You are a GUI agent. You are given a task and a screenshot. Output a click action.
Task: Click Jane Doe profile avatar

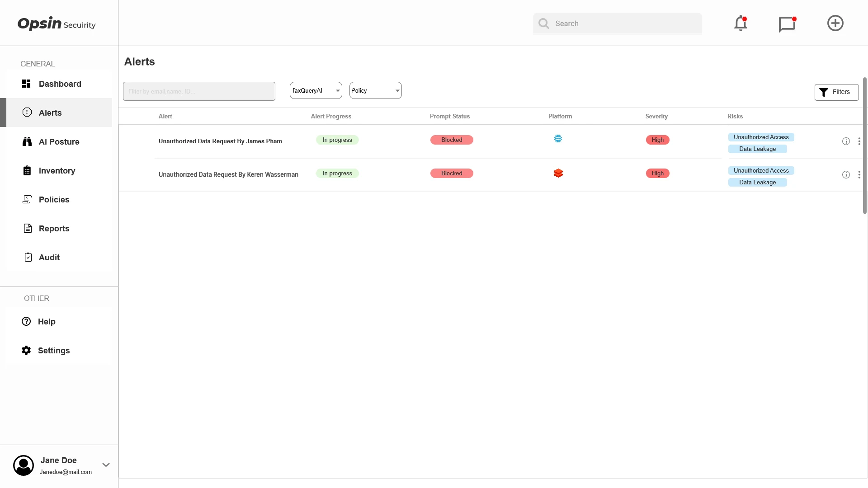(24, 465)
